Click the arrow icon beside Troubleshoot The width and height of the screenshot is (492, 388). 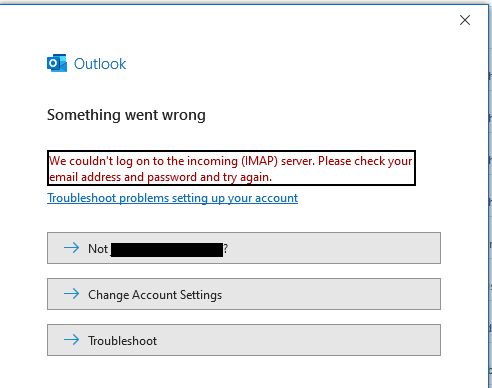(71, 340)
